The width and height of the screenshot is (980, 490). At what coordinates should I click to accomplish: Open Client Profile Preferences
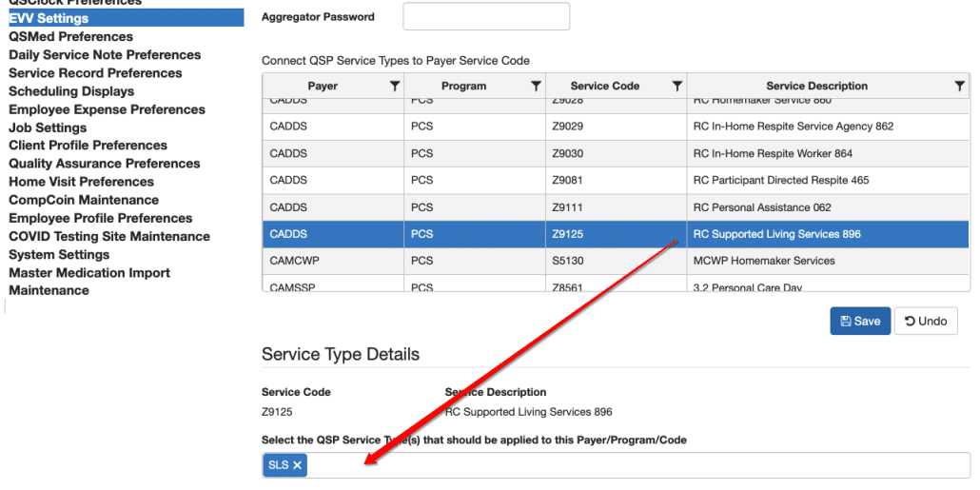(88, 145)
